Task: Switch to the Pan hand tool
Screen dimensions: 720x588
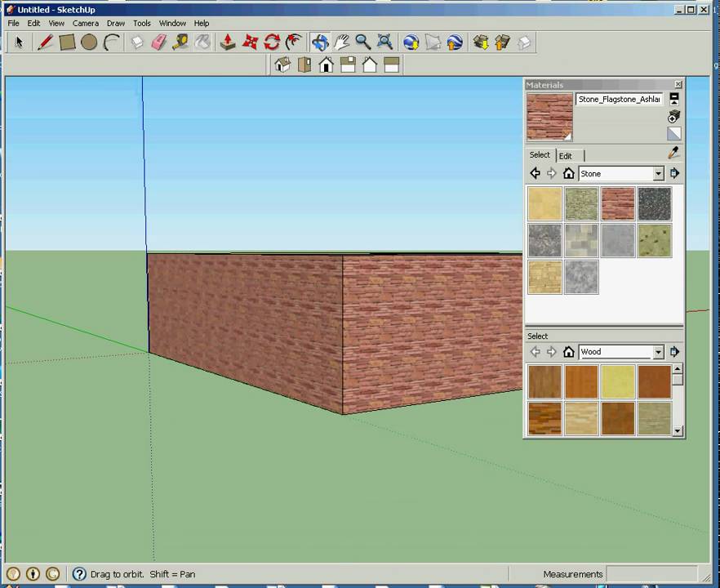Action: coord(341,42)
